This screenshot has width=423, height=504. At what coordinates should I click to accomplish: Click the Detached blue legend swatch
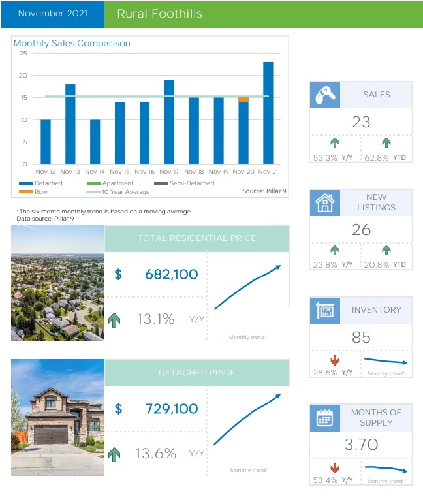[25, 184]
